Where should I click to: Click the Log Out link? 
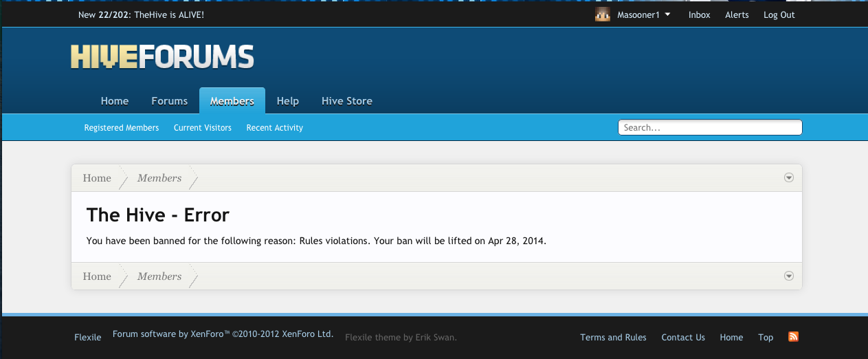(779, 14)
